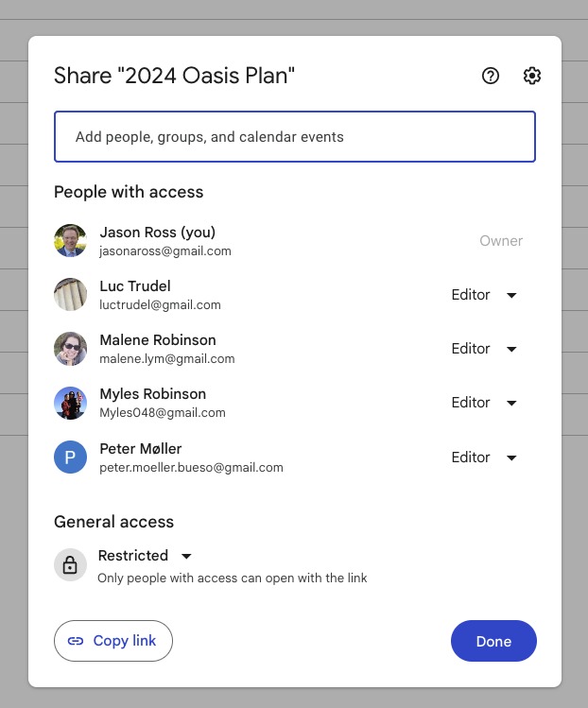Click Malene Robinson's avatar picture

[71, 349]
